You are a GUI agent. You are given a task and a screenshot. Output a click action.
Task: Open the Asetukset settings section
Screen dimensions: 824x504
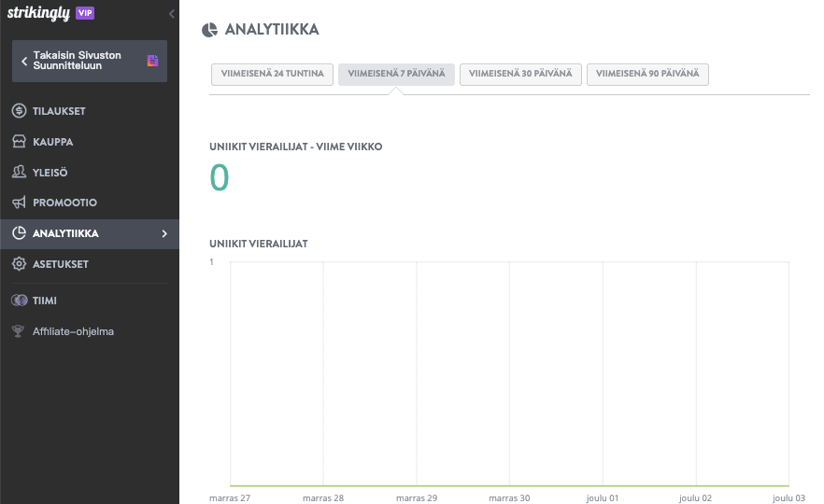coord(90,264)
